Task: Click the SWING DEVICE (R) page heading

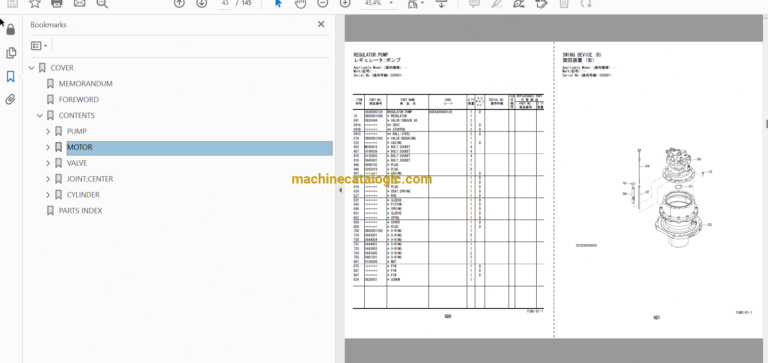Action: (581, 55)
